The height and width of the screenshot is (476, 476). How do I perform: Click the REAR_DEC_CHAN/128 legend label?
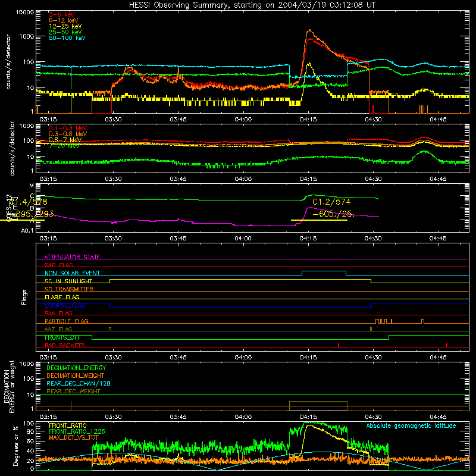tap(79, 383)
